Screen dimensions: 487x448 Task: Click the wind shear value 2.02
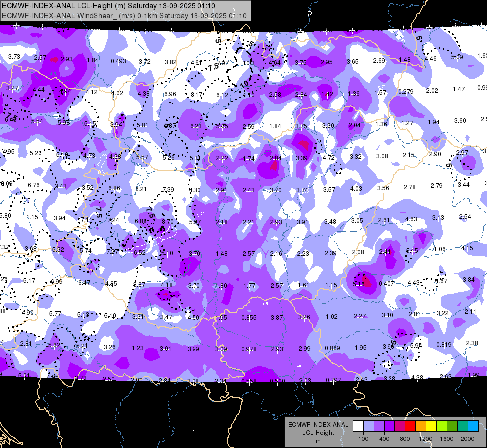click(x=432, y=90)
